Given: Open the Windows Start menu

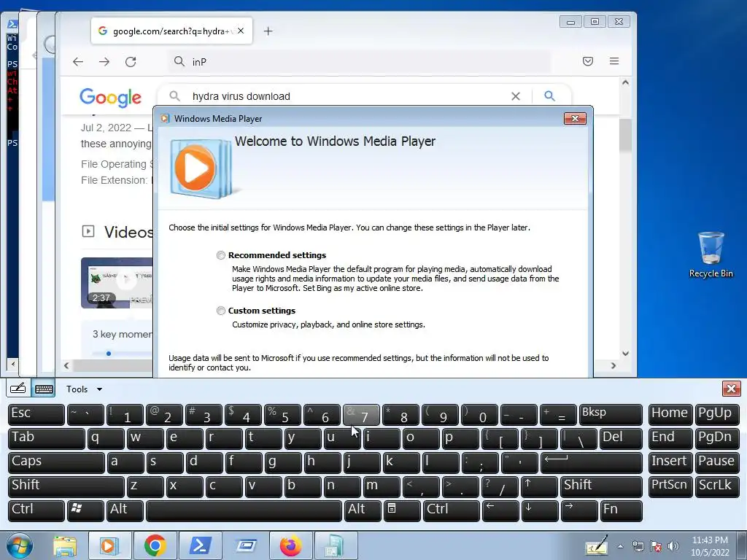Looking at the screenshot, I should [19, 545].
